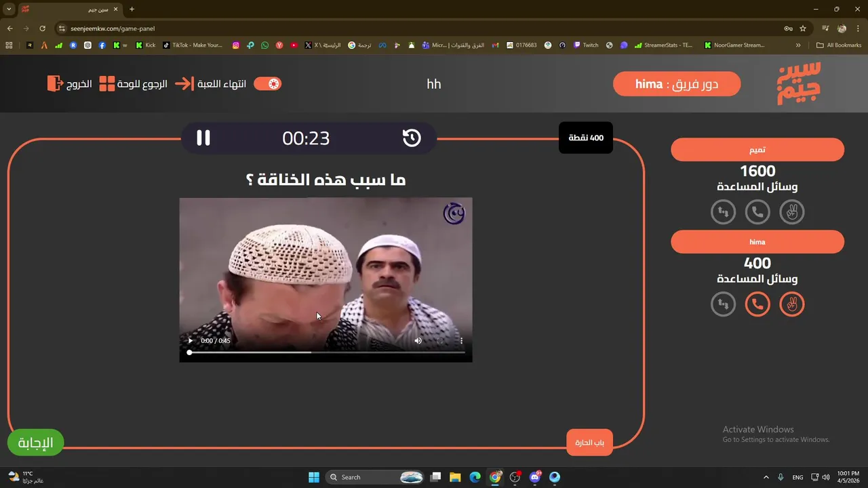Click the 400 نقطة points badge
Viewport: 868px width, 488px height.
point(586,138)
